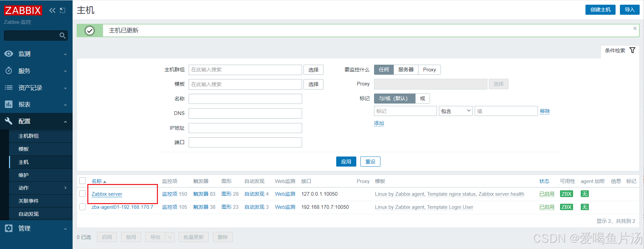Focus the 标记 tag name field
The height and width of the screenshot is (249, 644).
coord(405,111)
